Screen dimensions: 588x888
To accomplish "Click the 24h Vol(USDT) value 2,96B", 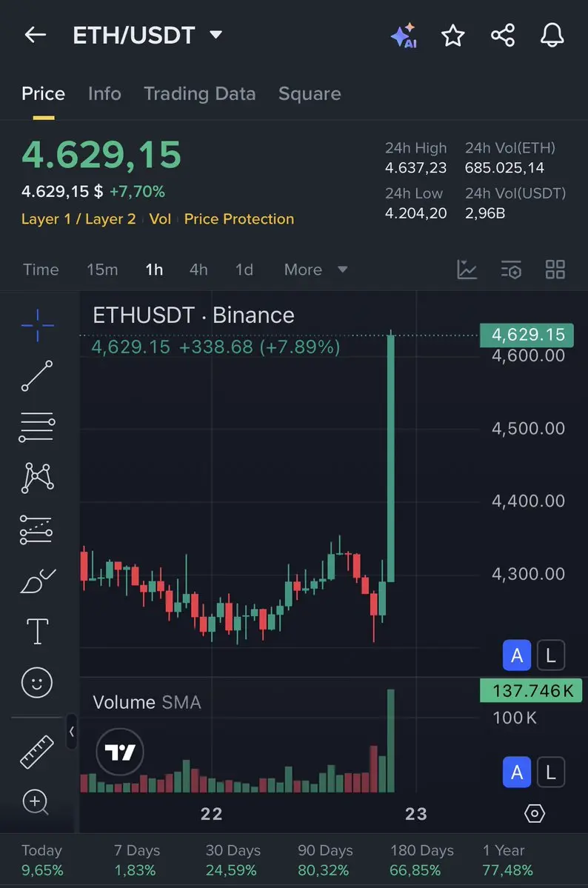I will (485, 213).
